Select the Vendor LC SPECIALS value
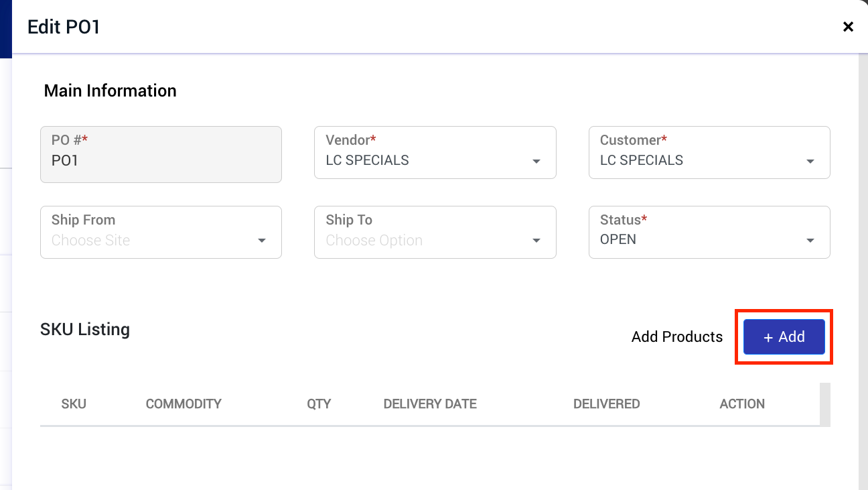 pyautogui.click(x=367, y=160)
